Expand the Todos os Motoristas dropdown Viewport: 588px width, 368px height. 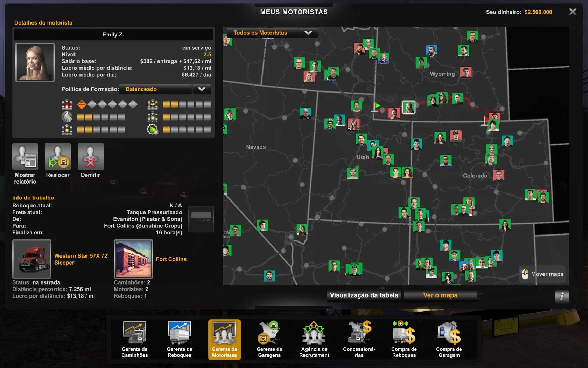coord(308,33)
